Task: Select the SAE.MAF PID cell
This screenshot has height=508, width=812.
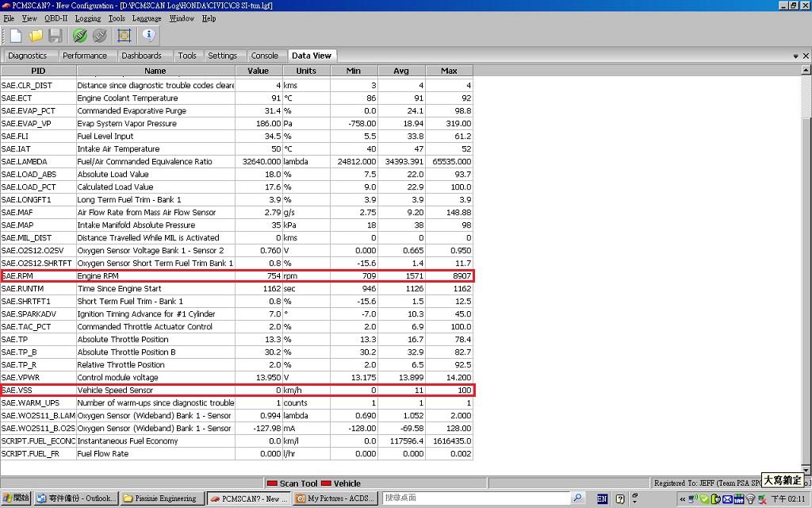Action: (38, 213)
